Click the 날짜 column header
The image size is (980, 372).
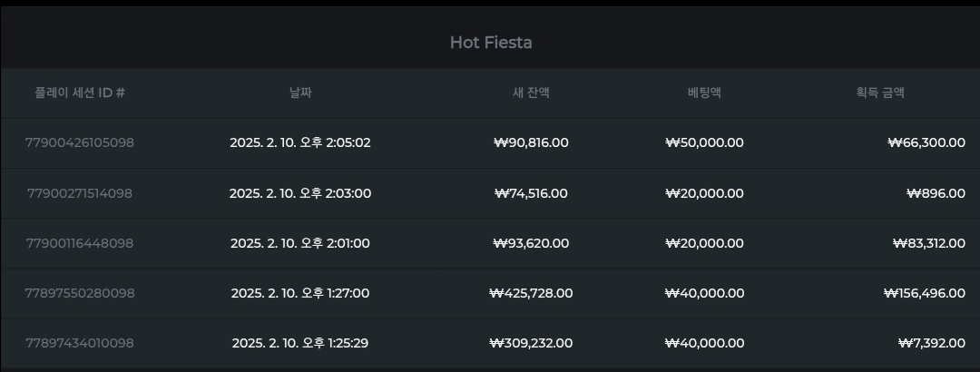[x=300, y=93]
